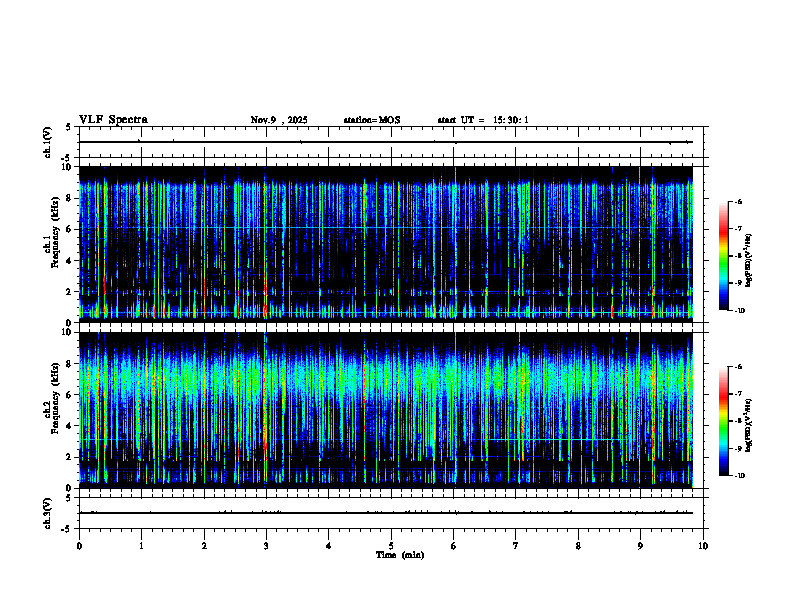
Task: Click time axis tick label "1"
Action: click(141, 546)
